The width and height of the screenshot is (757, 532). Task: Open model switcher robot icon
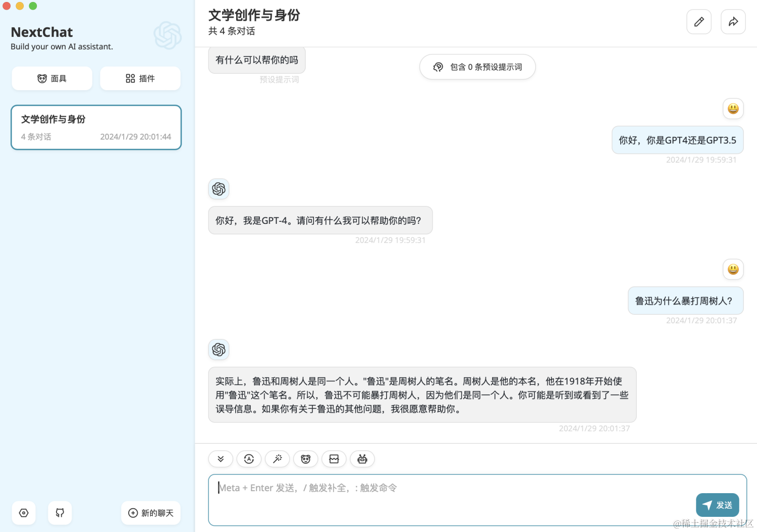click(362, 459)
